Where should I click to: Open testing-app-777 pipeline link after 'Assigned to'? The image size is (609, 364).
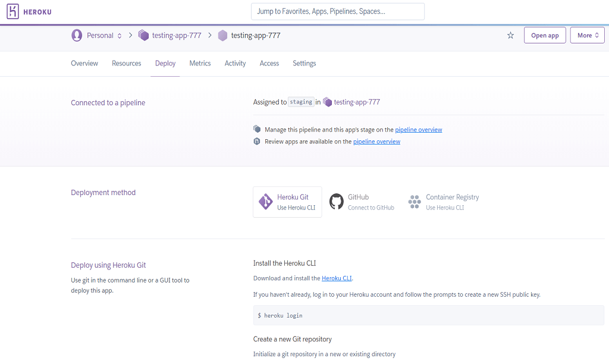pos(357,102)
